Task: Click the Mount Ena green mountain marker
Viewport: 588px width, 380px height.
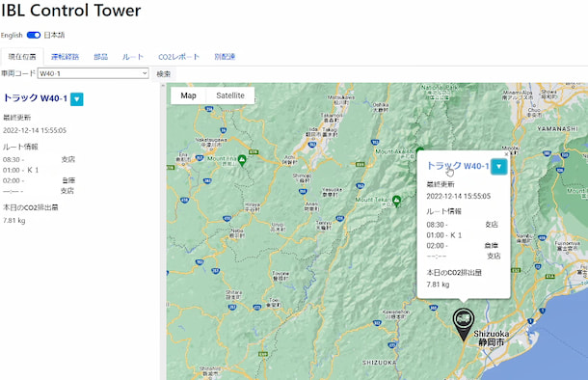Action: pyautogui.click(x=242, y=160)
